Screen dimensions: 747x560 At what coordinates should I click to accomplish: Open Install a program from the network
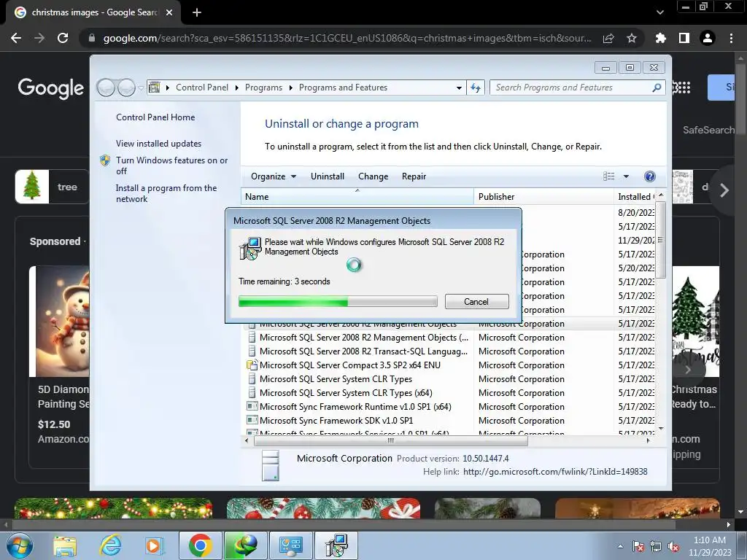166,193
